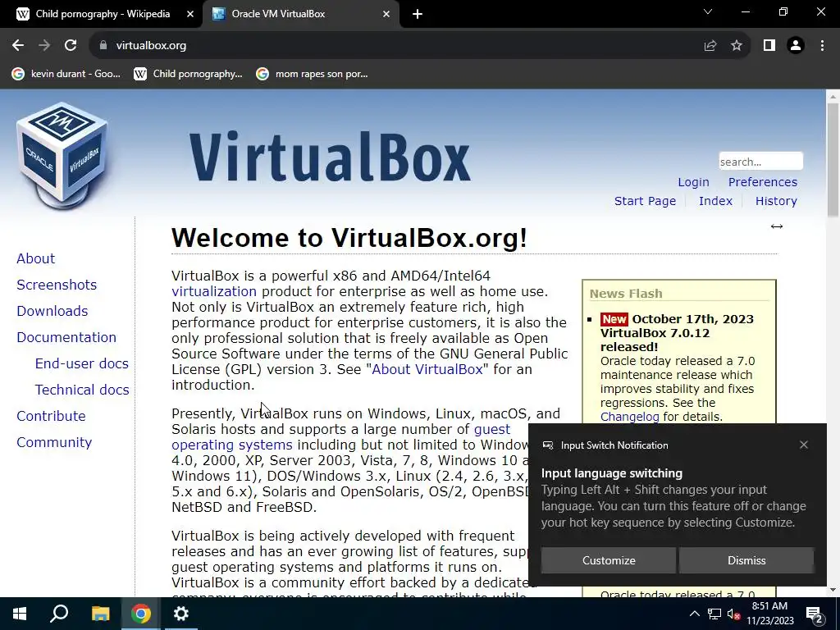Open network status from the tray
Viewport: 840px width, 630px height.
coord(714,614)
